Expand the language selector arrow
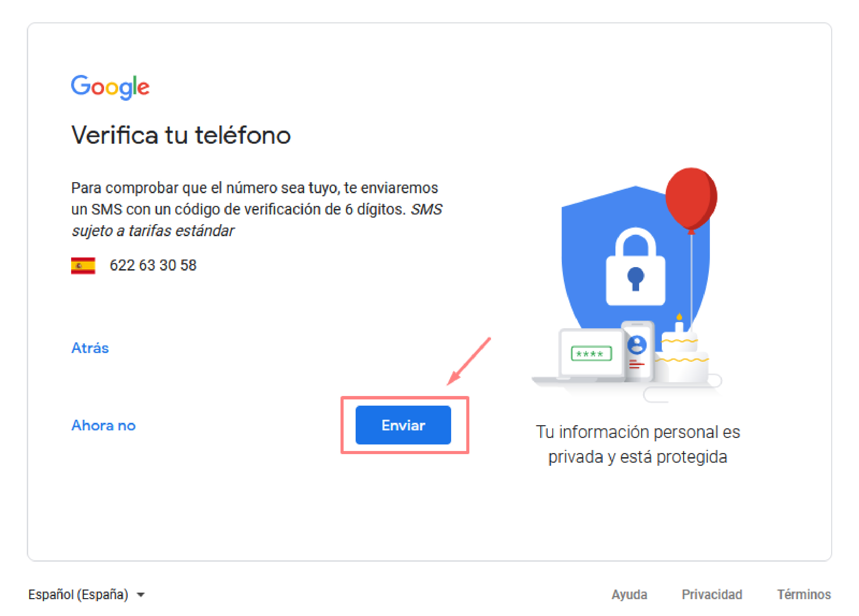 tap(141, 595)
